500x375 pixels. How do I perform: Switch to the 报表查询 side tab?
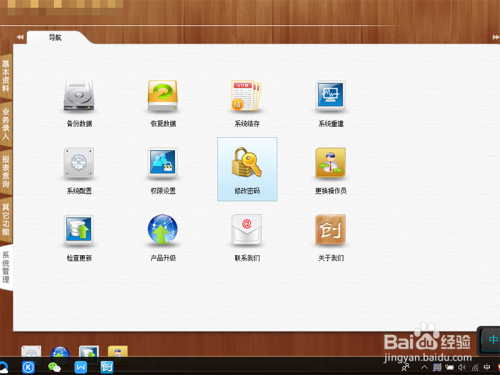point(6,171)
